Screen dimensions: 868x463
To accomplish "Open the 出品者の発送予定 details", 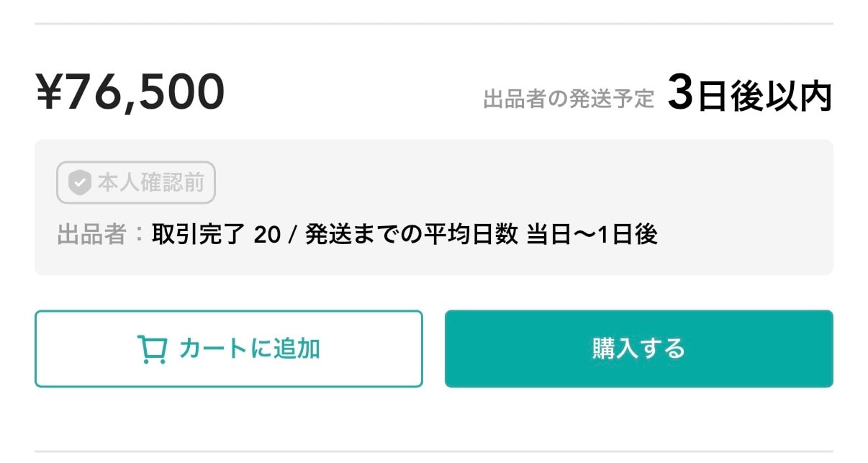I will point(569,96).
